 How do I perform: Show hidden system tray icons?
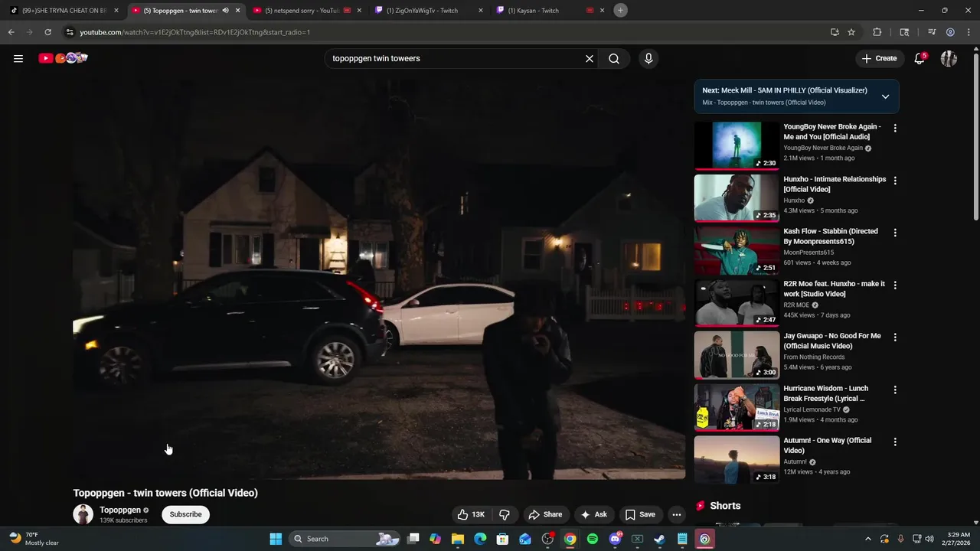pyautogui.click(x=867, y=539)
